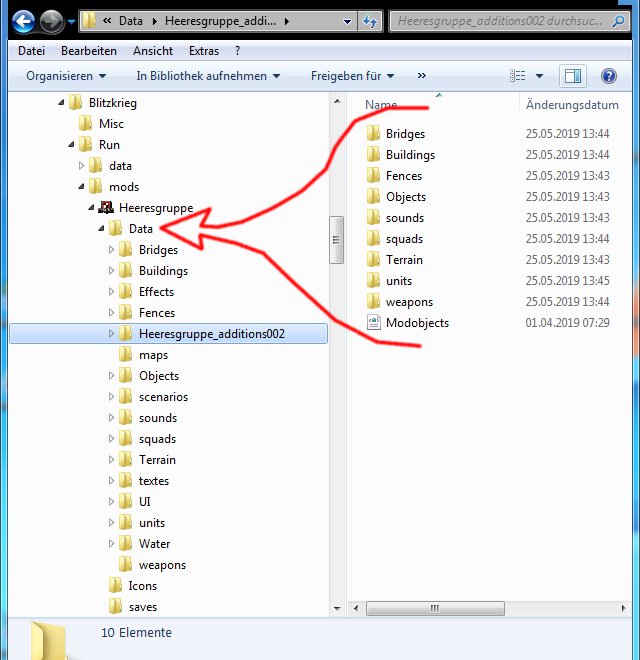Open the Organisieren dropdown

click(66, 76)
